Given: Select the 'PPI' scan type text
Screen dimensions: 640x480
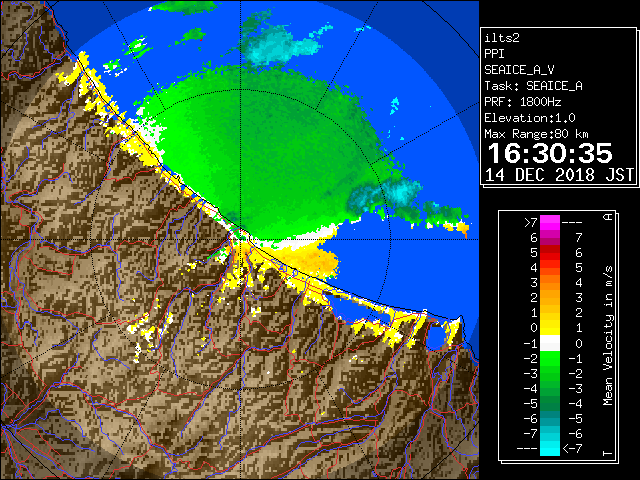Looking at the screenshot, I should (494, 54).
